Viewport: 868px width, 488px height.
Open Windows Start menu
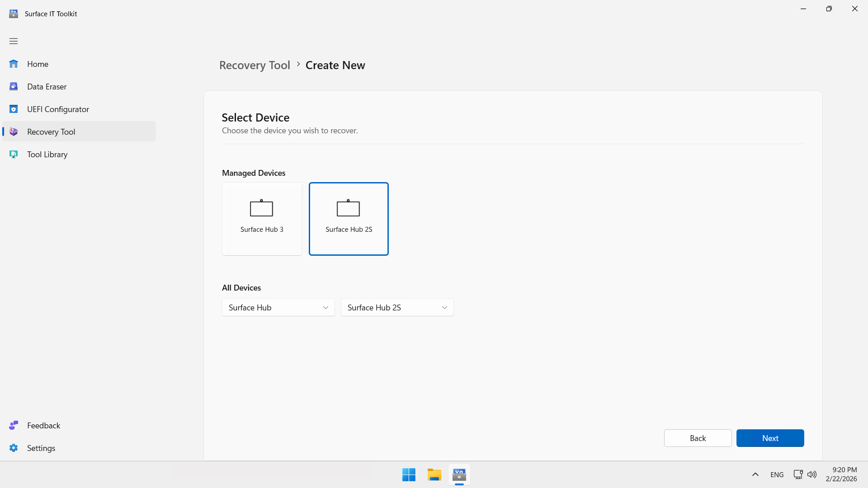pos(409,475)
